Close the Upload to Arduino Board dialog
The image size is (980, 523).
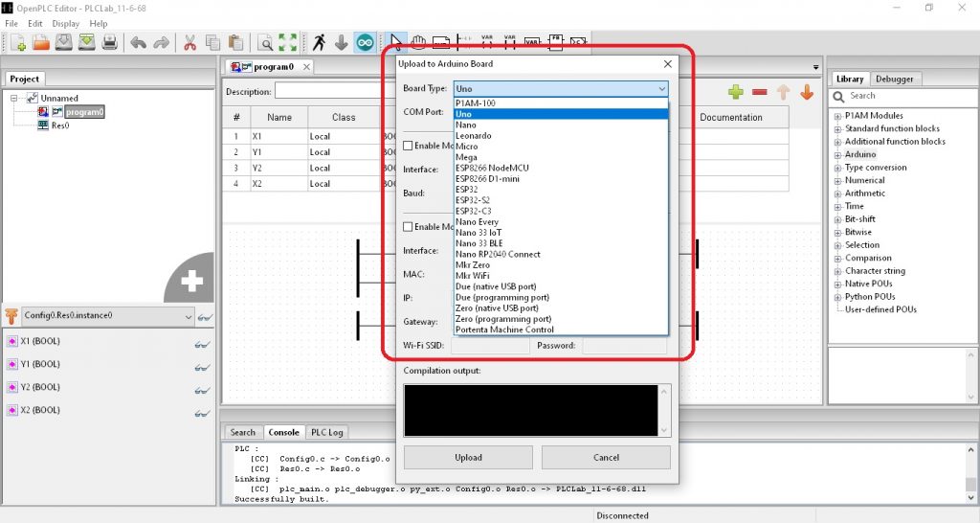[667, 64]
